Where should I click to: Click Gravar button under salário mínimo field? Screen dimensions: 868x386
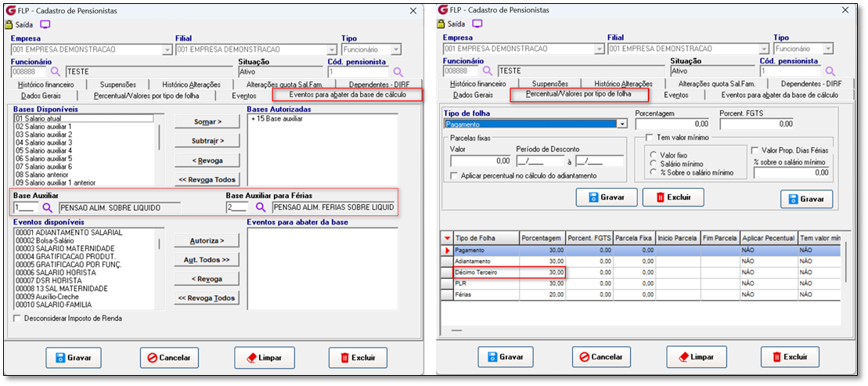point(806,200)
